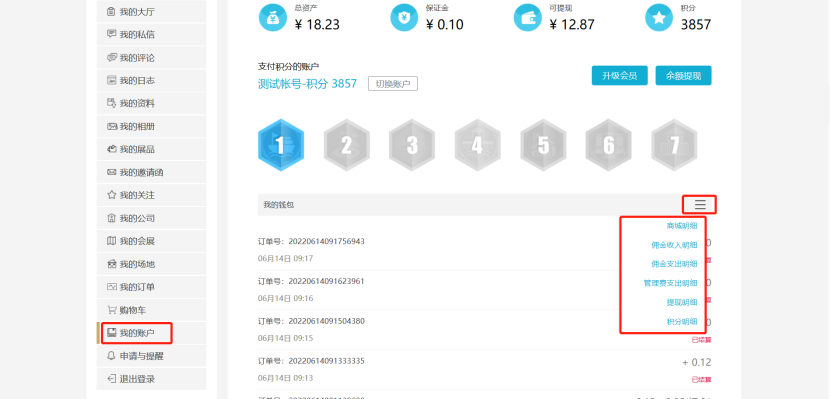Click the 积分 star icon
This screenshot has width=830, height=399.
(x=658, y=17)
